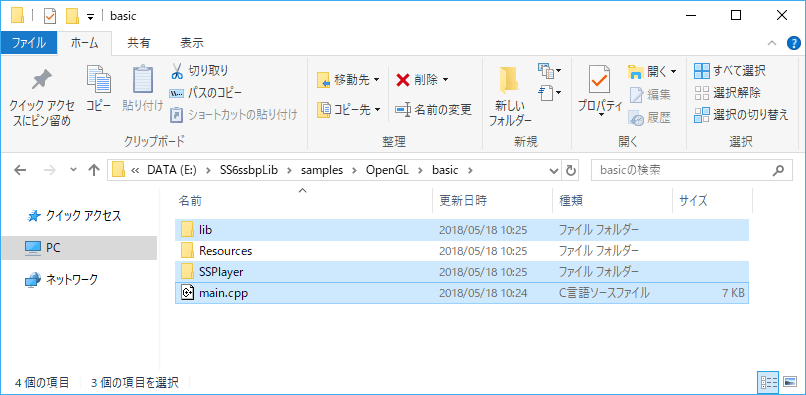Viewport: 806px width, 395px height.
Task: Choose すべて選択 (Select all)
Action: (x=729, y=70)
